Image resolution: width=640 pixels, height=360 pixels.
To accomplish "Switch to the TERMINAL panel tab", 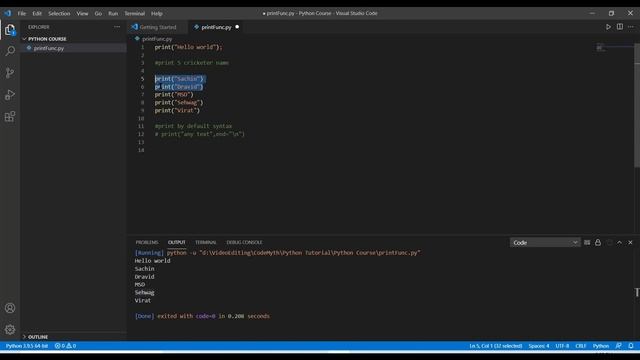I will 206,242.
